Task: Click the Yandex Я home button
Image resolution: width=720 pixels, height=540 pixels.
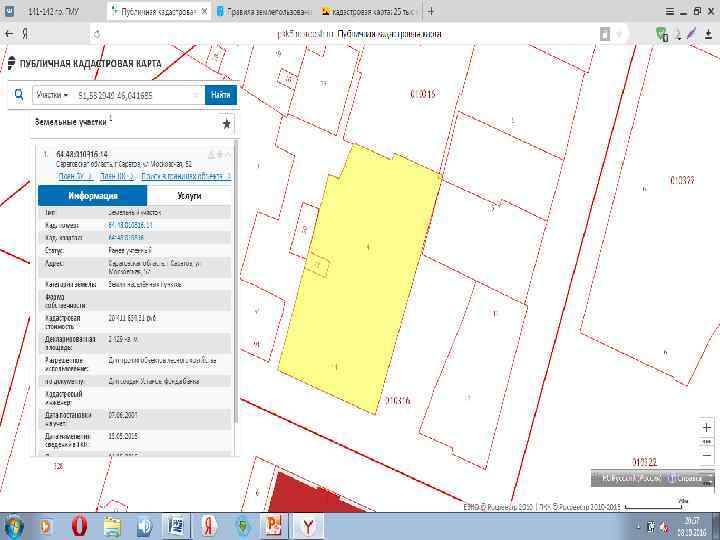Action: pyautogui.click(x=25, y=34)
